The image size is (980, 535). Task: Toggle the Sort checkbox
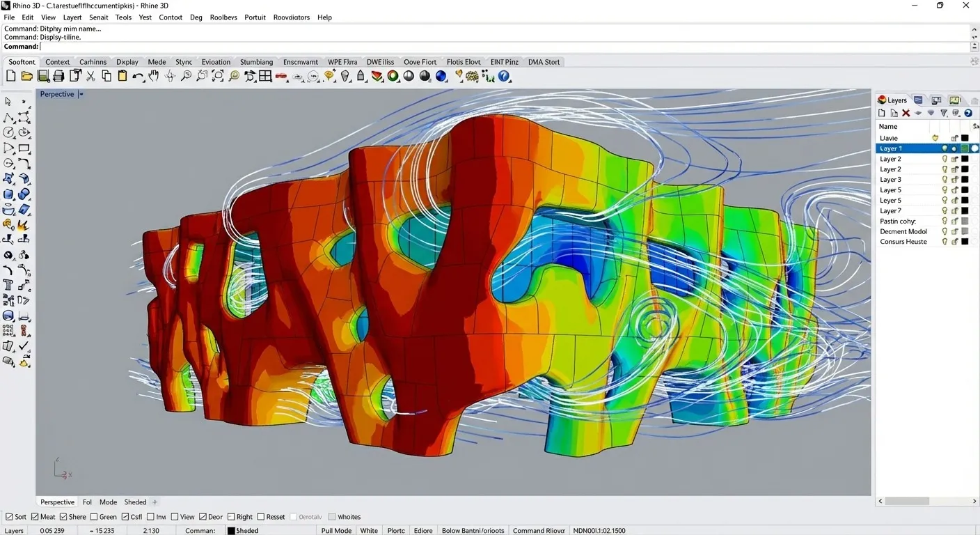(x=9, y=517)
